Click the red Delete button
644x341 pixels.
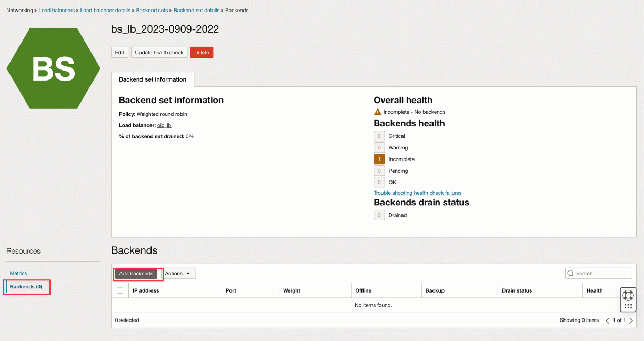tap(202, 53)
